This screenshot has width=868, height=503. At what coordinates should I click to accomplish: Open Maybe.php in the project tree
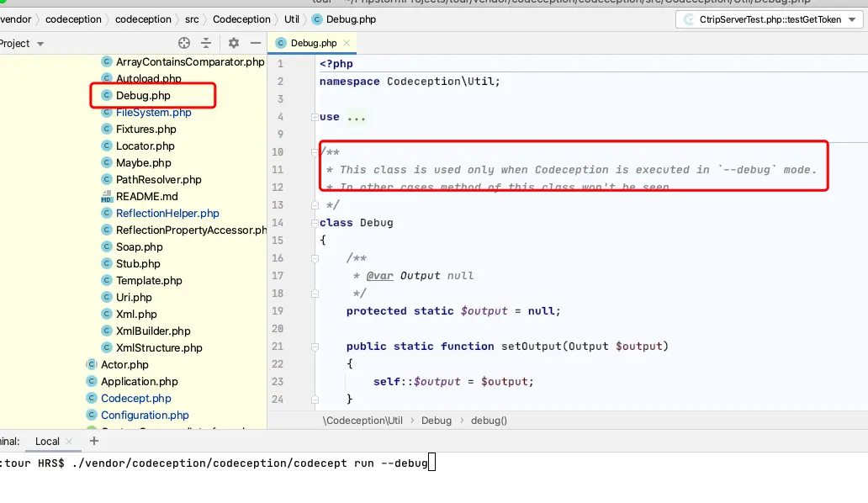point(143,163)
